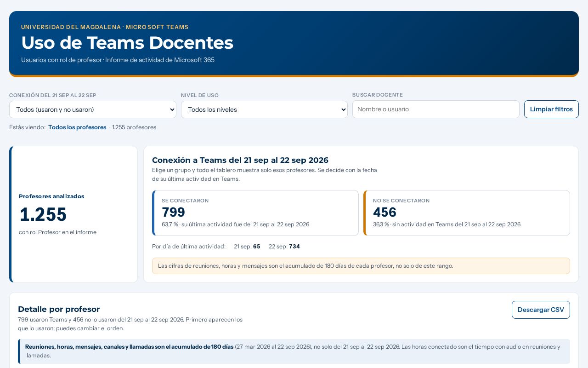Focus the 'Nombre o usuario' search field

(x=436, y=109)
